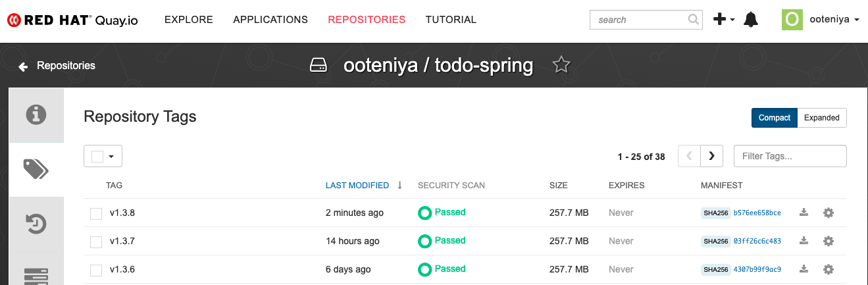Click the '2 minutes ago' timestamp

tap(355, 213)
